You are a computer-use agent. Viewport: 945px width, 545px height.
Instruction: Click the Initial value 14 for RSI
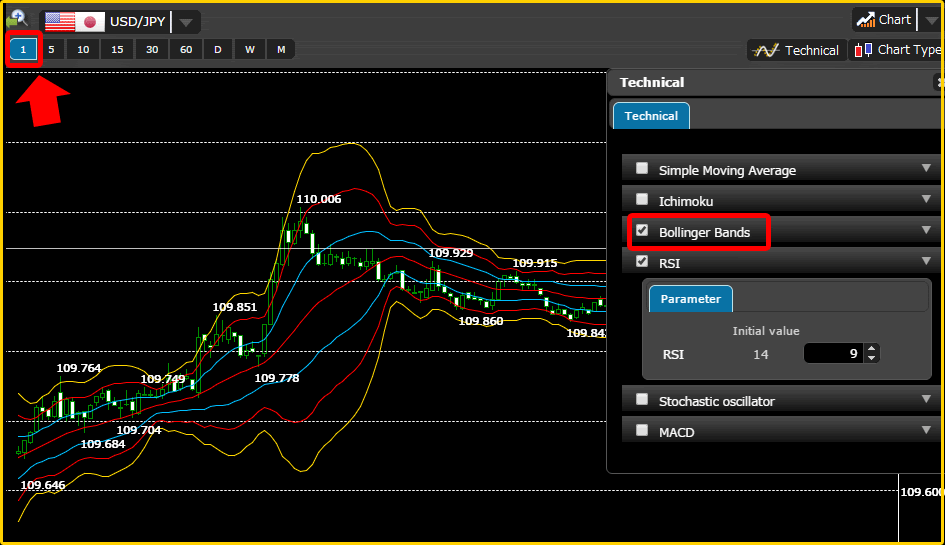(761, 354)
